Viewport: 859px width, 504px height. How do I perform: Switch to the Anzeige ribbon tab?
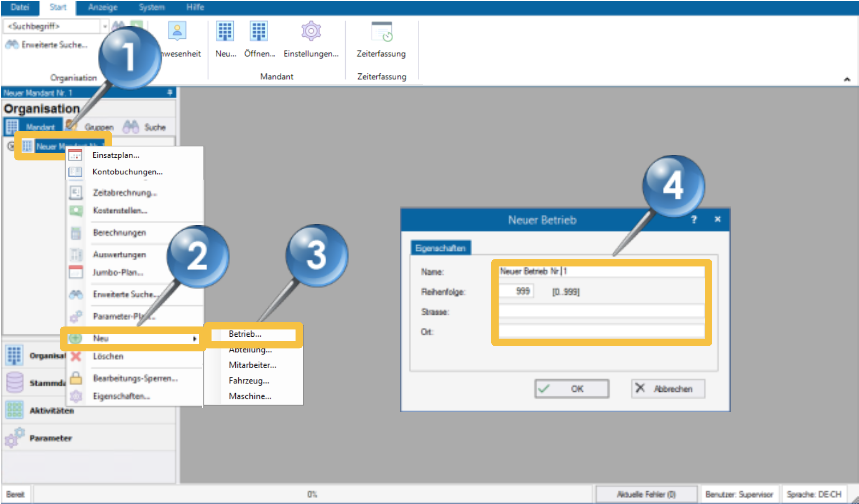pyautogui.click(x=102, y=7)
